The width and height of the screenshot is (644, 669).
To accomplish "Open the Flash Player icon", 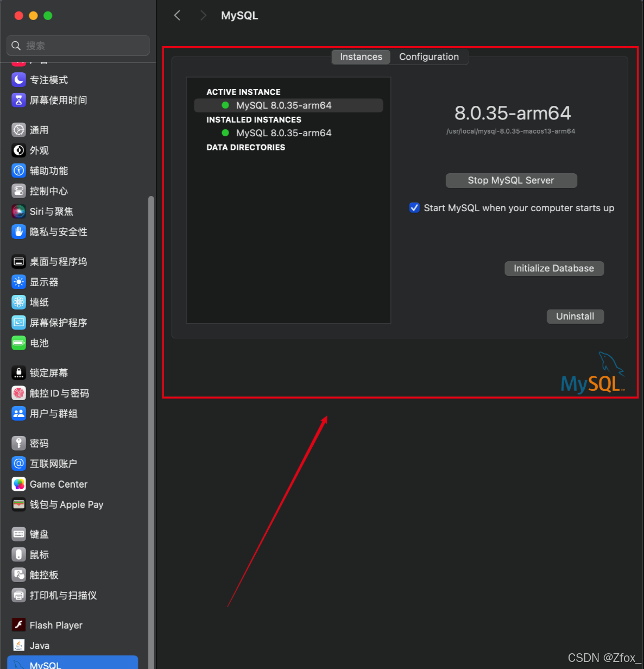I will (19, 625).
